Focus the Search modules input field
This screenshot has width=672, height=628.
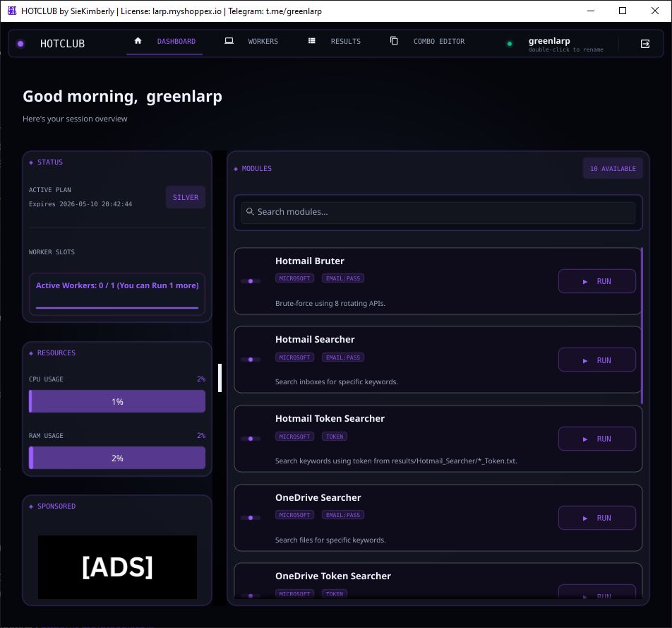coord(438,213)
